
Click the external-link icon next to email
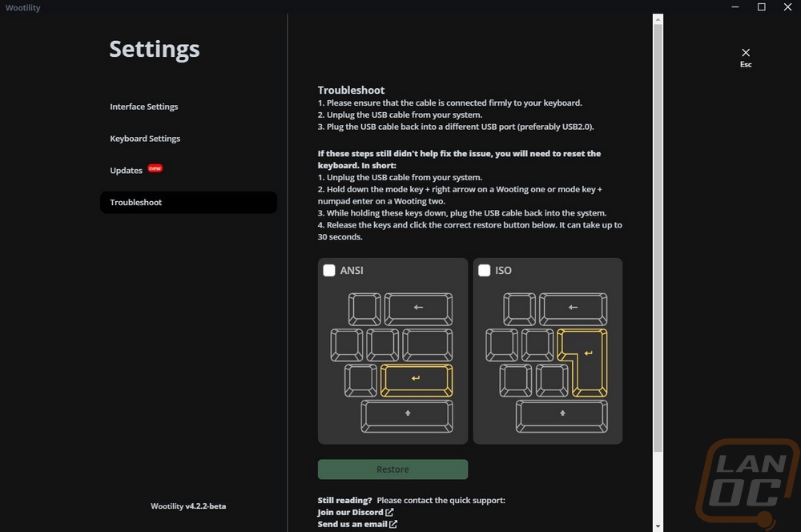point(393,524)
